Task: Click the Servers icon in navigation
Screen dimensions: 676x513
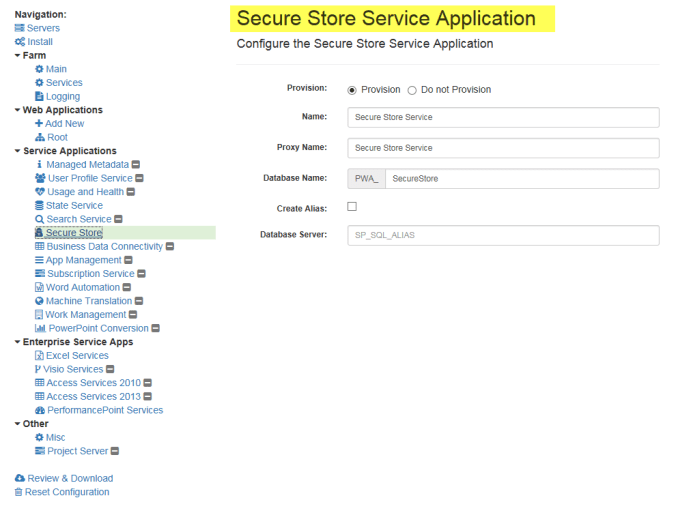Action: coord(19,28)
